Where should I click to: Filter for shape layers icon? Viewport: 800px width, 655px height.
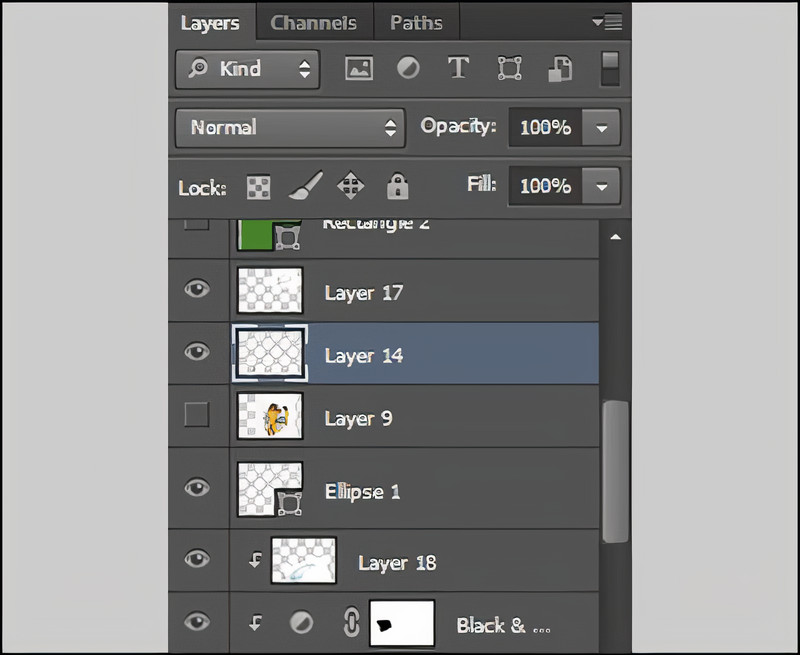click(x=509, y=69)
